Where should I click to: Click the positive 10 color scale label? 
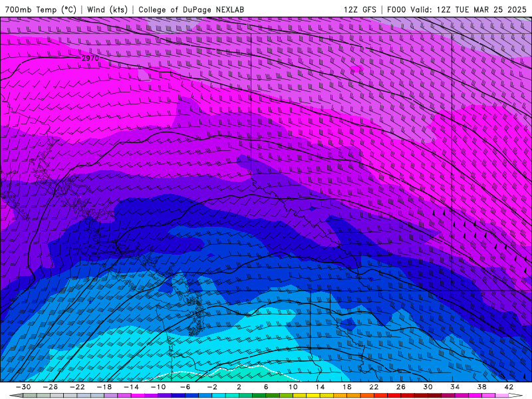click(293, 387)
